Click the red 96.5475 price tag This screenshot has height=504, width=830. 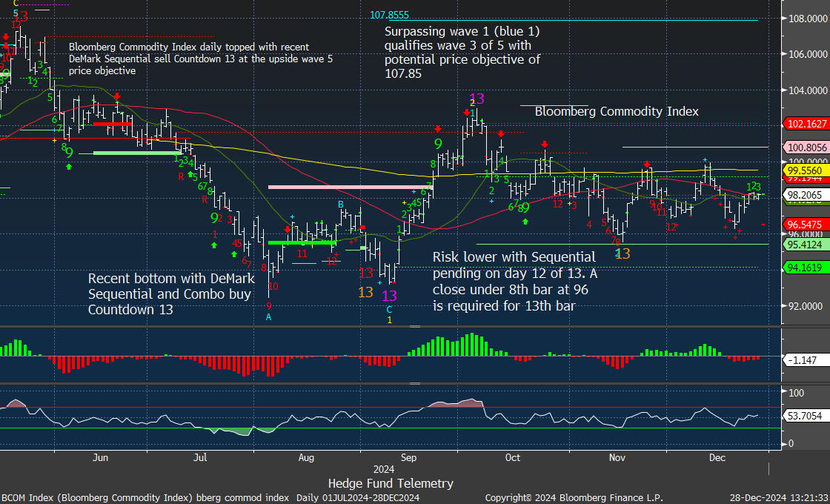(807, 225)
